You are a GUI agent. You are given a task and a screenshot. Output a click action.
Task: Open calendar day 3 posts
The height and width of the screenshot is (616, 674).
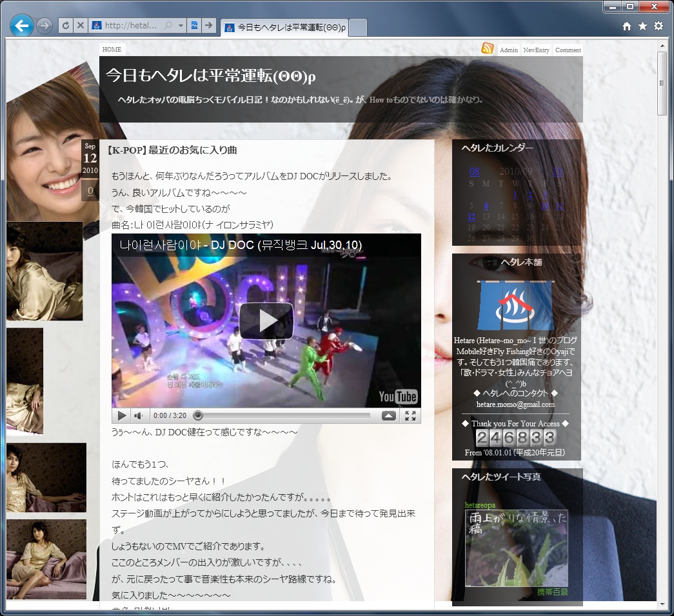(544, 195)
